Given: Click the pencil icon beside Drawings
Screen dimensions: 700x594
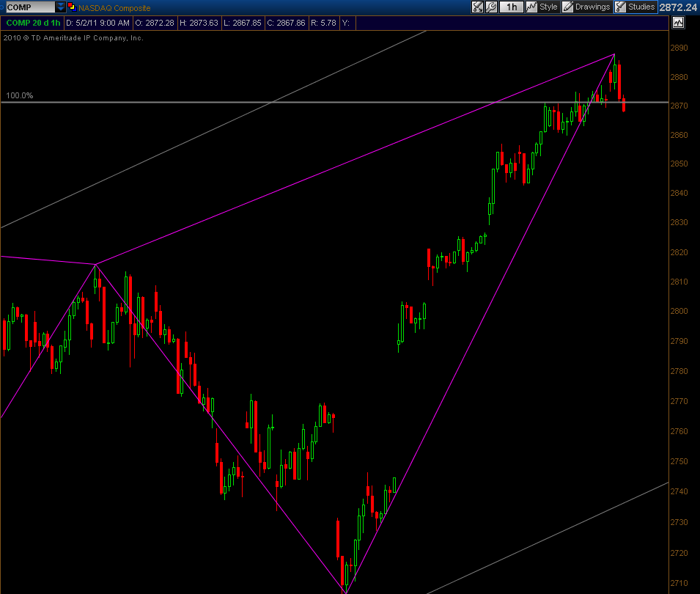Looking at the screenshot, I should coord(568,7).
